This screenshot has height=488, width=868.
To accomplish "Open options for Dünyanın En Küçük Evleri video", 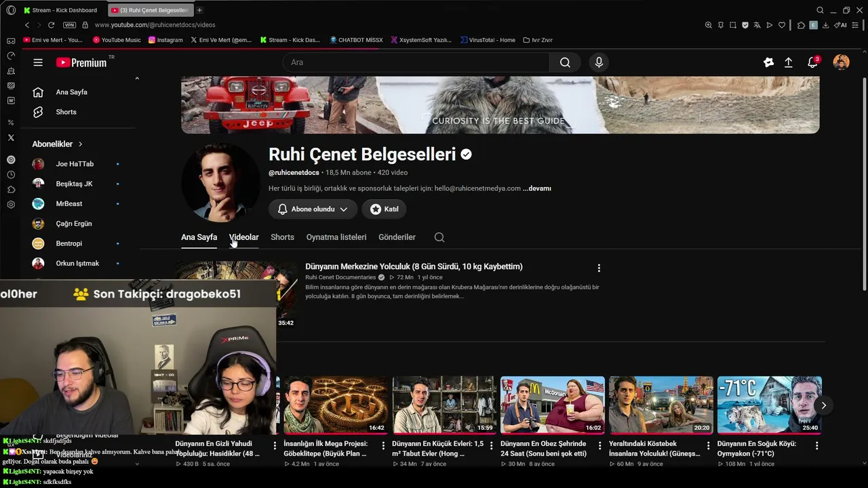I will coord(492,446).
